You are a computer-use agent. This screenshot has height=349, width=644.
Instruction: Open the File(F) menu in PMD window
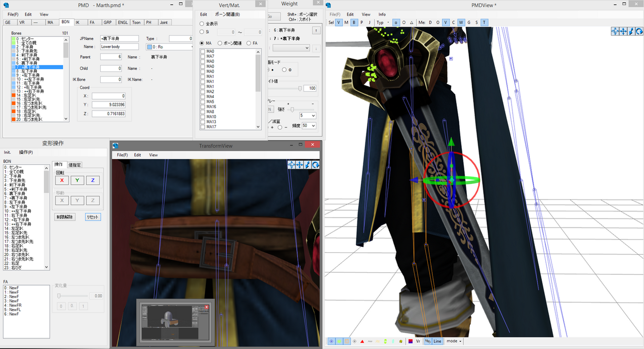(x=13, y=14)
